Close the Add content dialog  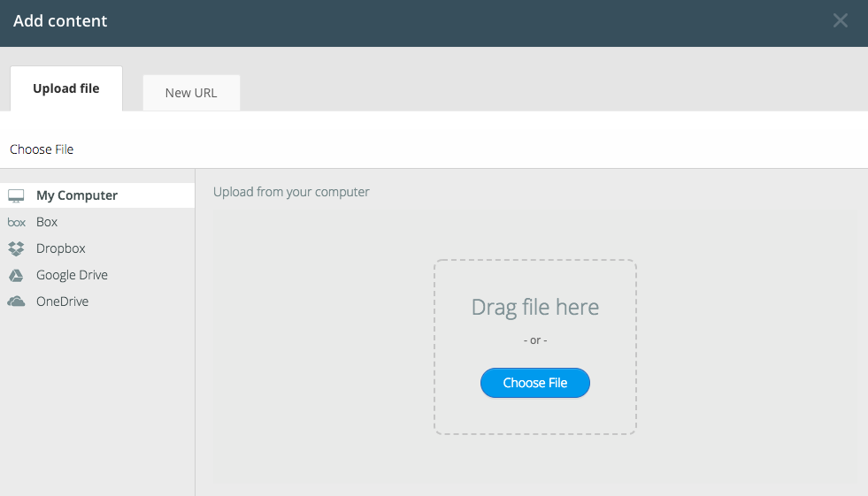841,20
